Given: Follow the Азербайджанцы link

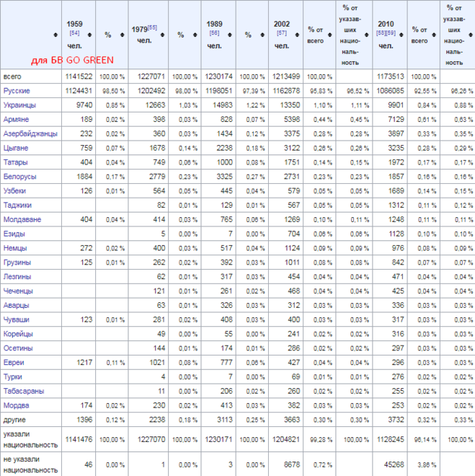Looking at the screenshot, I should point(30,133).
